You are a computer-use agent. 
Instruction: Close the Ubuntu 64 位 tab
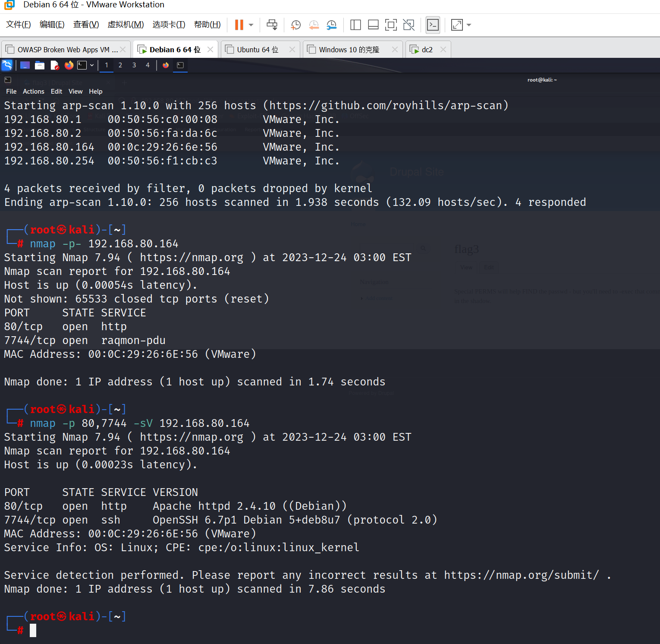(292, 50)
